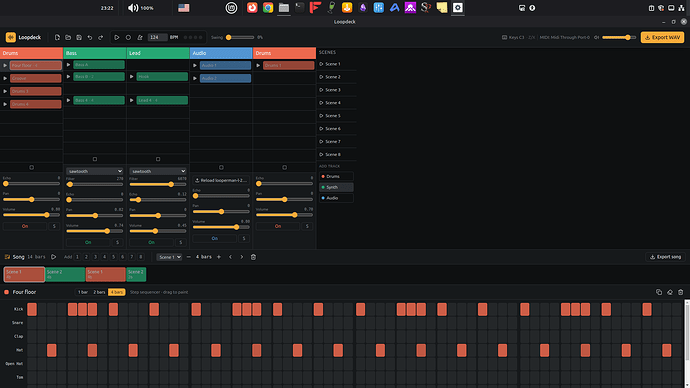Screen dimensions: 690x388
Task: Open the Bass waveform sawtooth dropdown
Action: [x=95, y=171]
